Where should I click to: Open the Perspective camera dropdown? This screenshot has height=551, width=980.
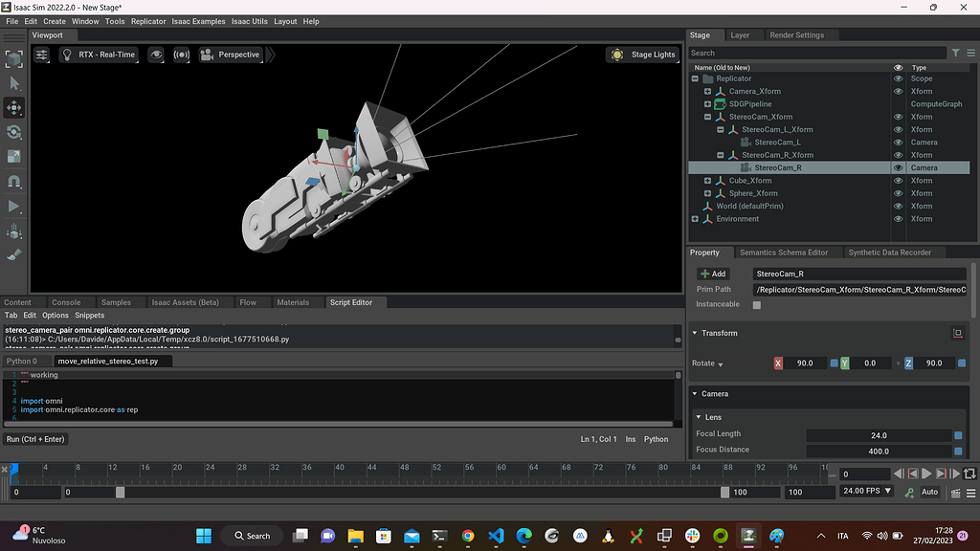coord(230,55)
